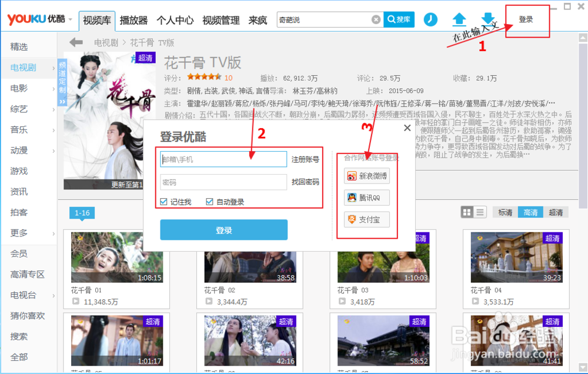Click the history clock icon

(430, 19)
